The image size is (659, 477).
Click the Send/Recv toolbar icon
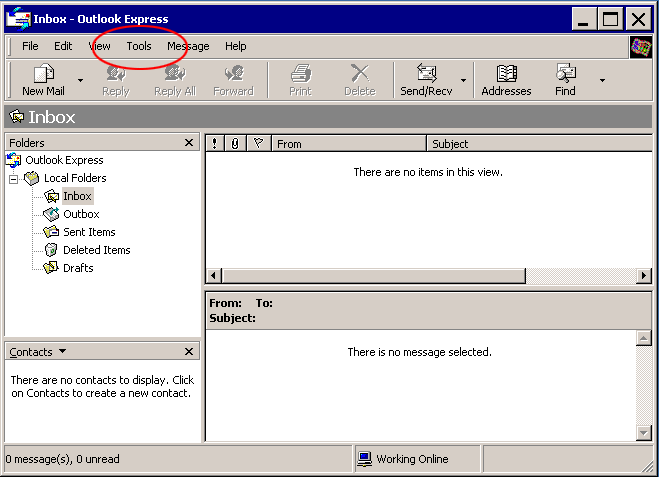427,74
